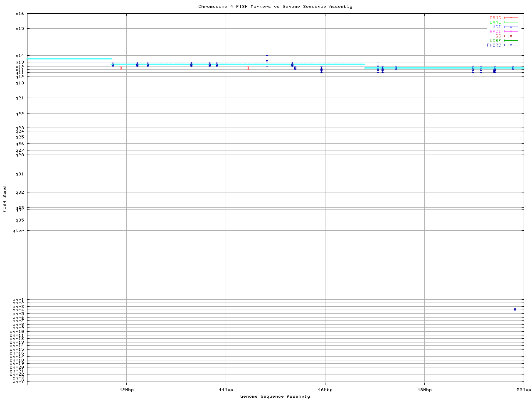Select the blue square marker on chr4 row
Screen dimensions: 532x399
[515, 309]
